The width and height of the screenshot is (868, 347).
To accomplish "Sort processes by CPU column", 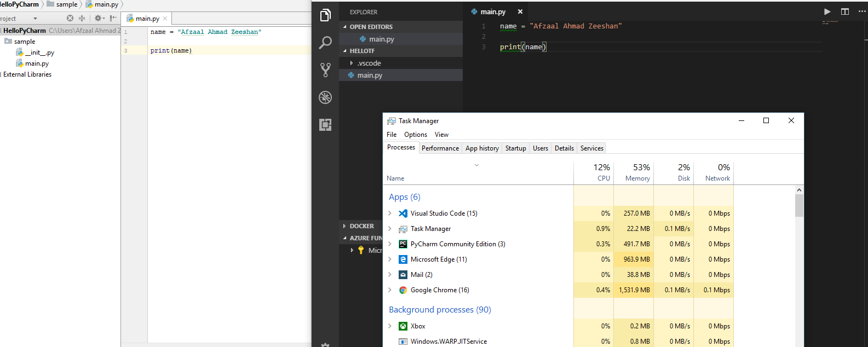I will pyautogui.click(x=594, y=172).
